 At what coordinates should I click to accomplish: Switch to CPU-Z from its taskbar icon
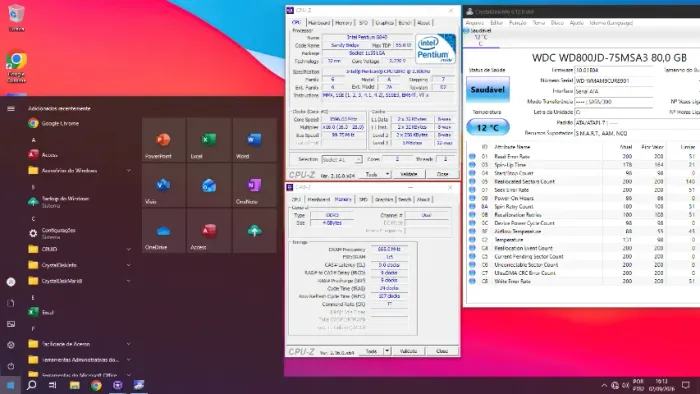(x=117, y=385)
